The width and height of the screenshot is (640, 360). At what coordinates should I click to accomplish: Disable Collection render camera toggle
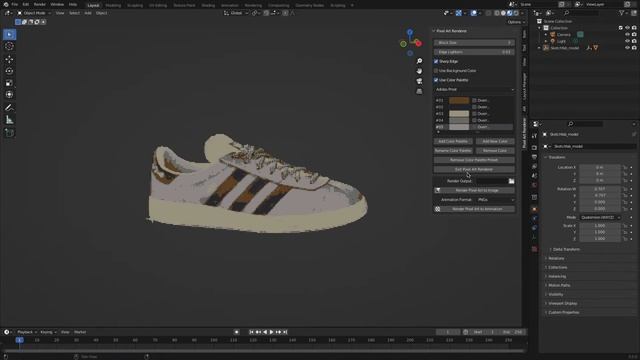click(x=634, y=28)
